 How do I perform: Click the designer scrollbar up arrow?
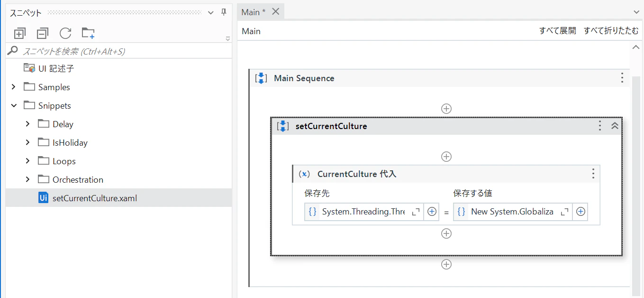[x=636, y=47]
